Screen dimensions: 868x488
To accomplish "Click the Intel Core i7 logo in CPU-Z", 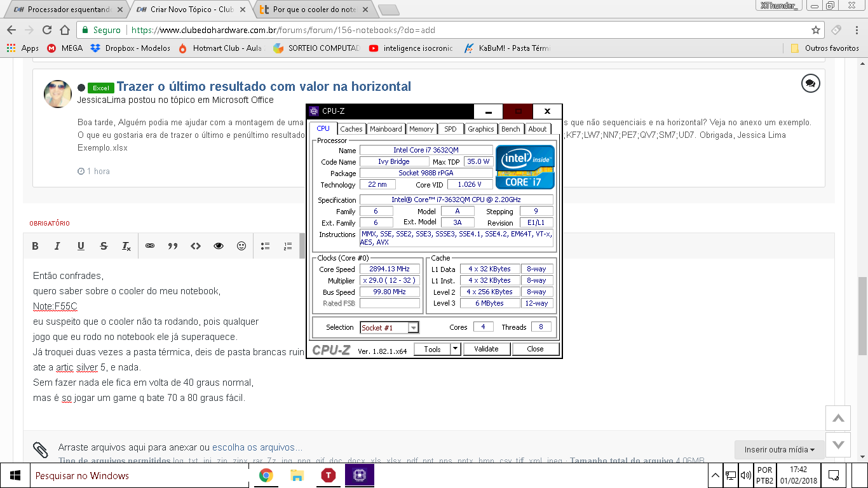I will 525,167.
